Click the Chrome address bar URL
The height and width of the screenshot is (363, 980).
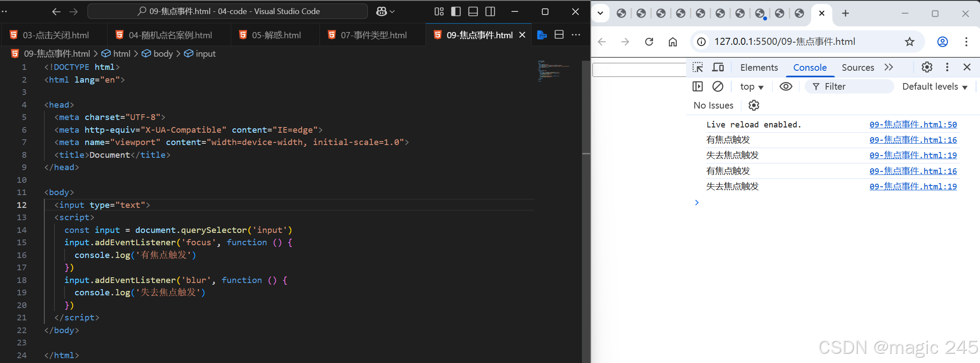[x=784, y=42]
